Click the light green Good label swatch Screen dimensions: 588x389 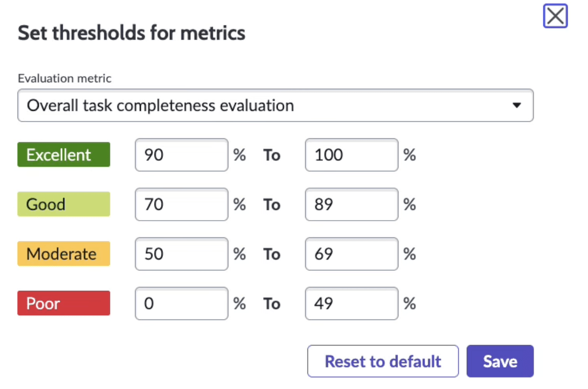click(x=64, y=204)
